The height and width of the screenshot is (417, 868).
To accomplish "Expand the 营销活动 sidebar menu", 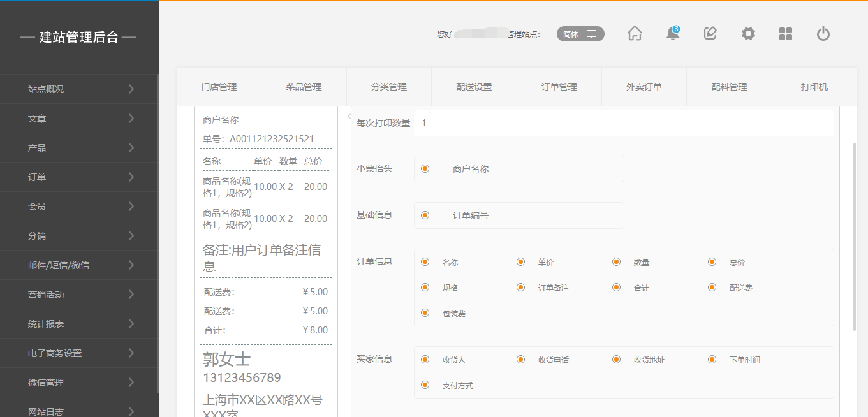I will [x=80, y=295].
